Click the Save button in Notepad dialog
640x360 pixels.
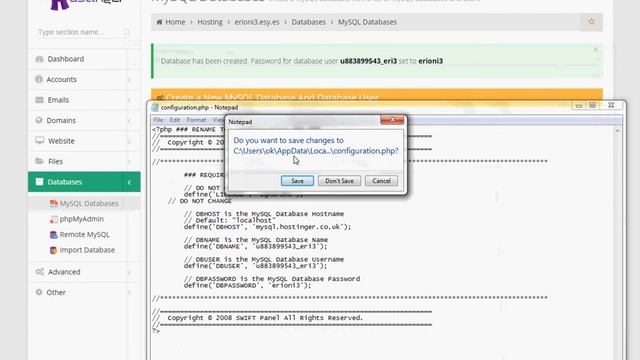coord(297,181)
